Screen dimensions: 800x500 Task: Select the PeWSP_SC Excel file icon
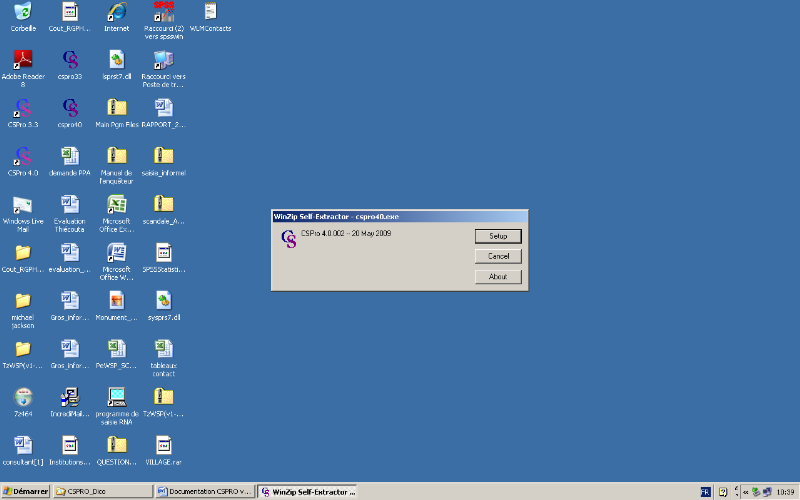click(x=117, y=354)
